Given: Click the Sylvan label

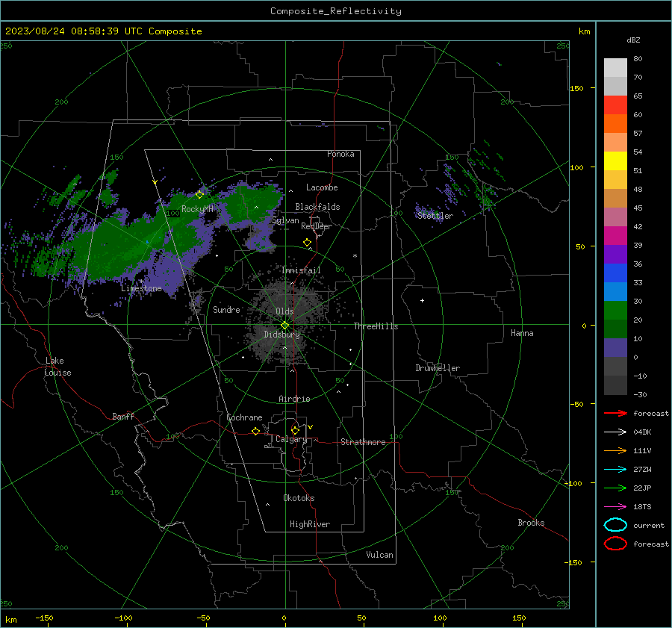Looking at the screenshot, I should [x=285, y=220].
